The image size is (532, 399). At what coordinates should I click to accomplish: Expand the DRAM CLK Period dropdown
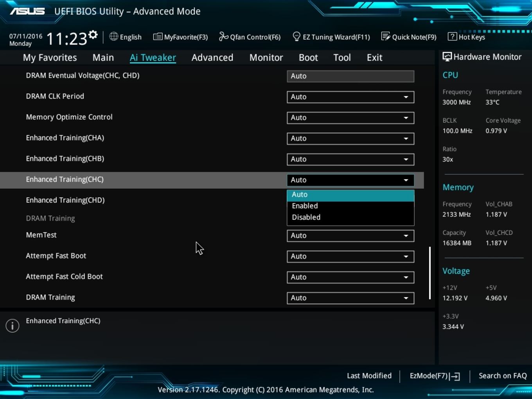tap(350, 97)
